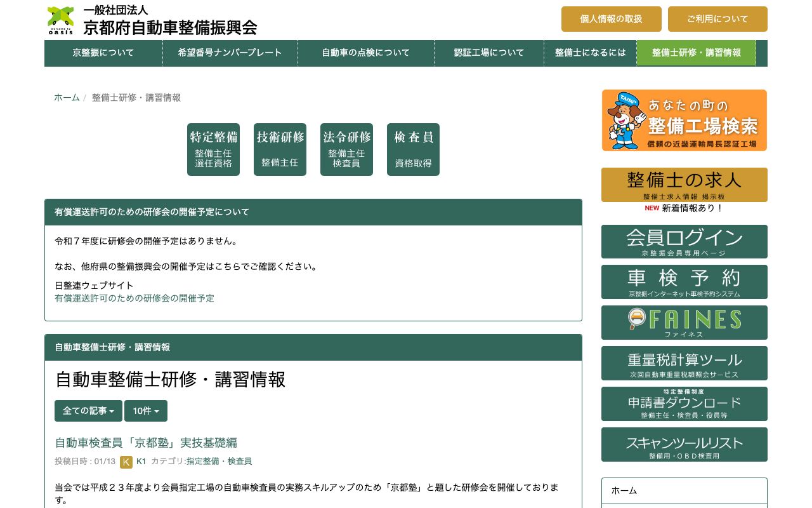The image size is (812, 508).
Task: Open the 認証工場について menu item
Action: coord(489,53)
